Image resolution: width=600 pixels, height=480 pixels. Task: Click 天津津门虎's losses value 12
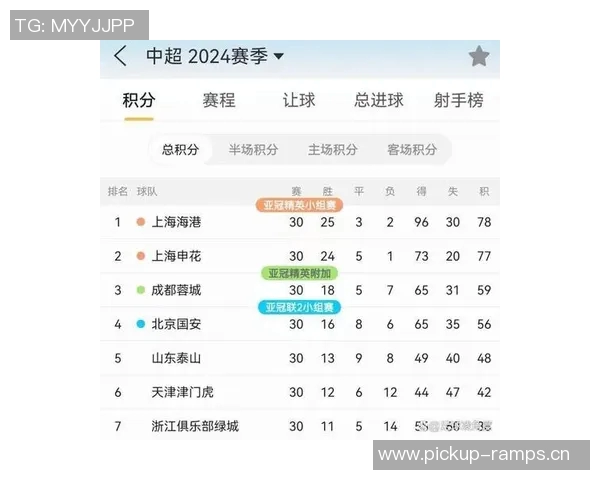click(390, 392)
